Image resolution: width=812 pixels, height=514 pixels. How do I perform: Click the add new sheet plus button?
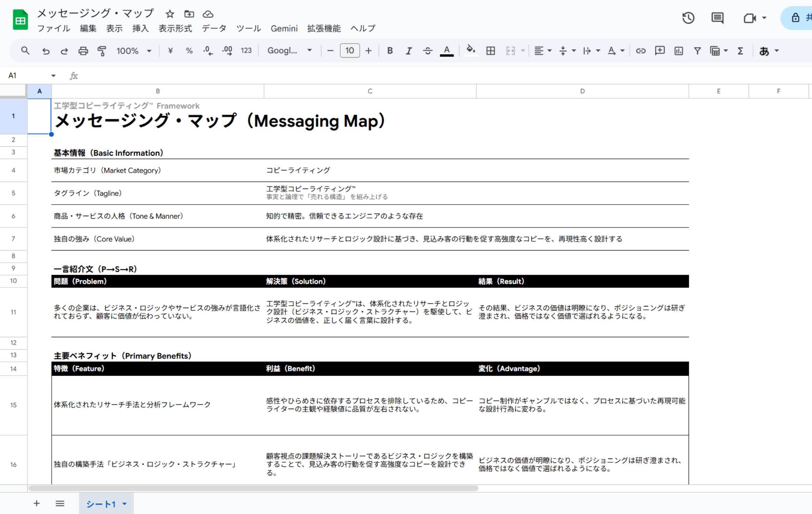(x=37, y=503)
